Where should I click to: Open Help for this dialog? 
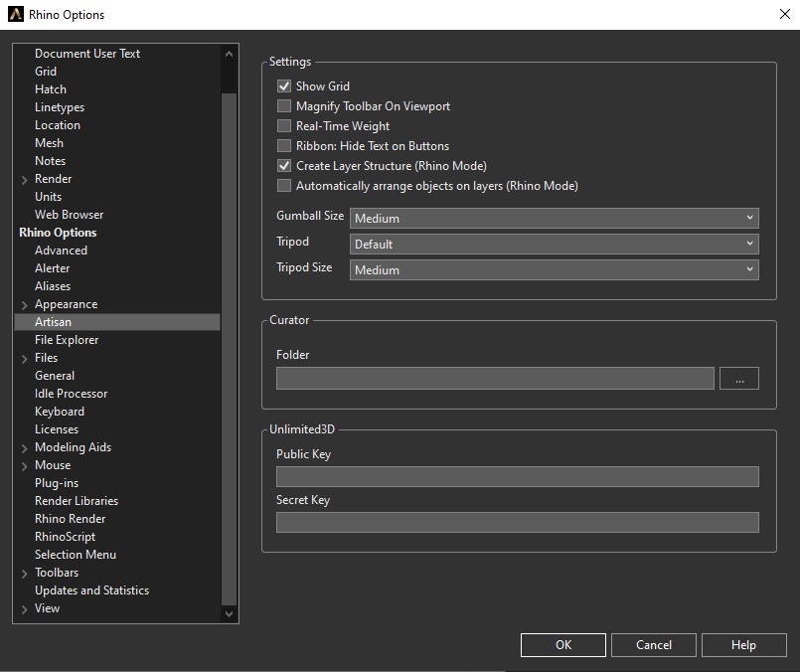[744, 645]
